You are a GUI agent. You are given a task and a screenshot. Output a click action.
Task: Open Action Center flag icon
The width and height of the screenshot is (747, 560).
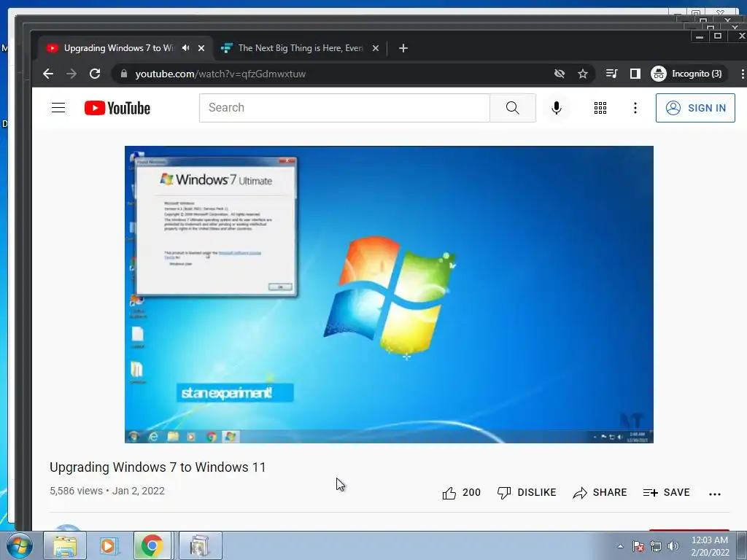[x=638, y=546]
